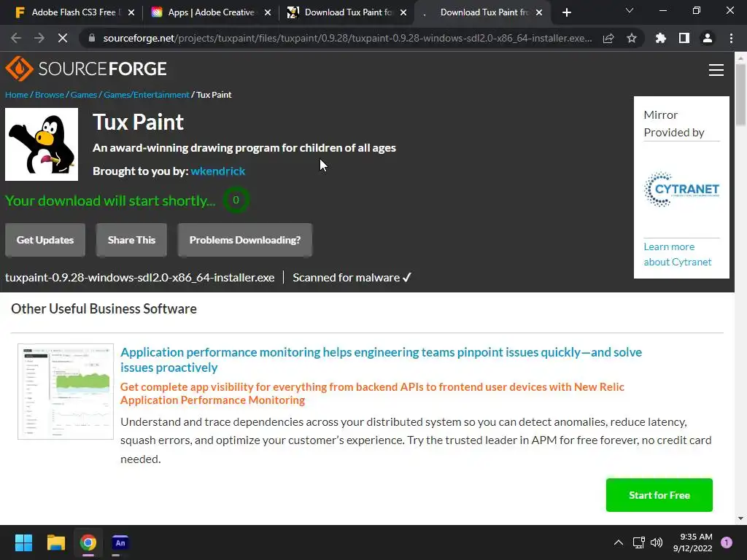Open the Home breadcrumb link

pos(17,95)
